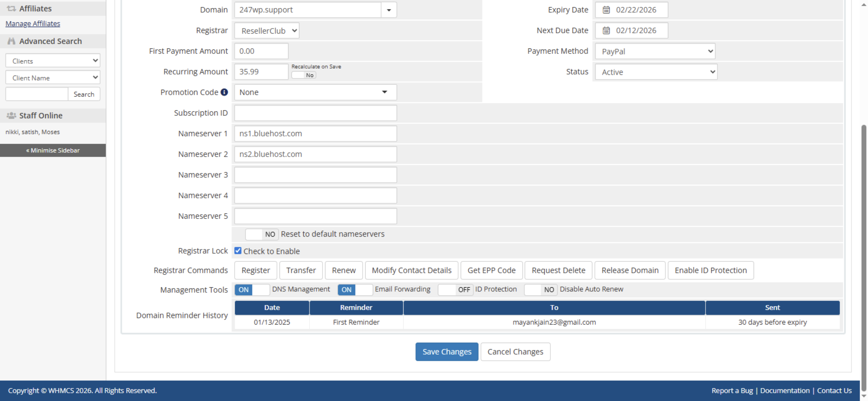
Task: Open the Next Due Date calendar picker
Action: (x=607, y=30)
